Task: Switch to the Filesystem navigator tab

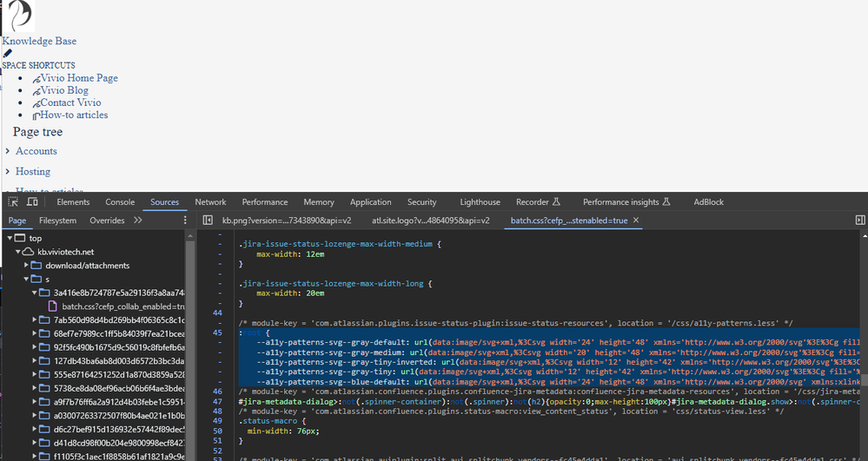Action: click(57, 221)
